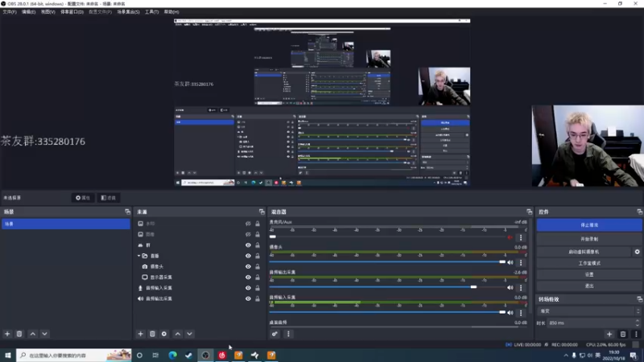
Task: Click the blue stop streaming button
Action: [x=589, y=225]
